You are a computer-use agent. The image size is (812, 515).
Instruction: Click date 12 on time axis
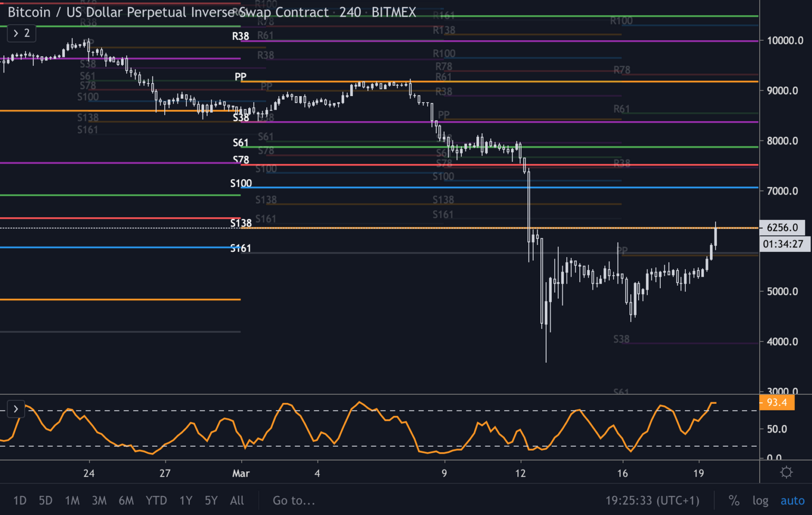(521, 473)
